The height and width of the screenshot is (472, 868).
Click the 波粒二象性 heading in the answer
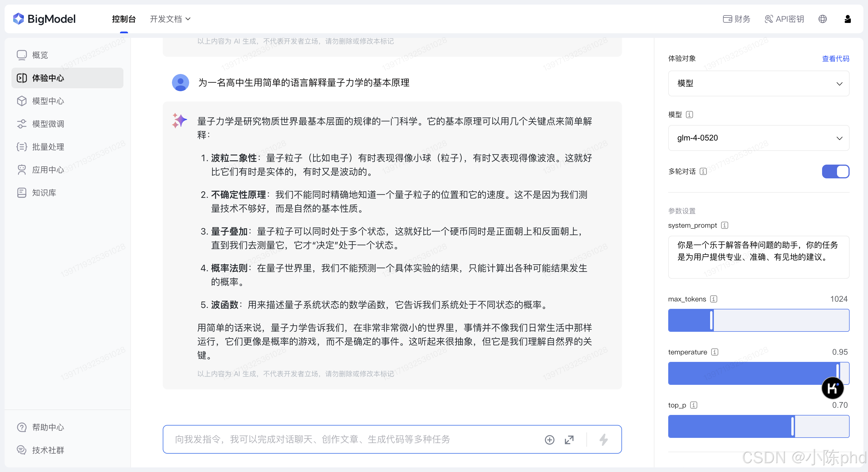point(234,158)
